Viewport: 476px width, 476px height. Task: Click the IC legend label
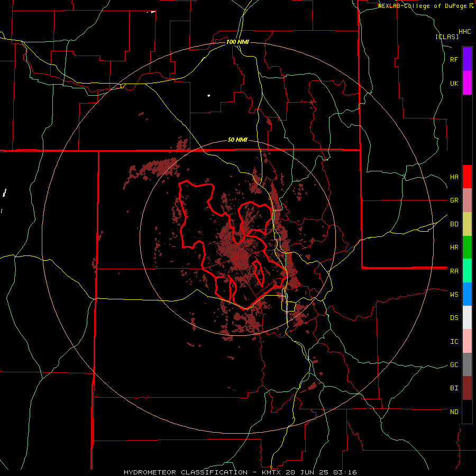coord(454,342)
